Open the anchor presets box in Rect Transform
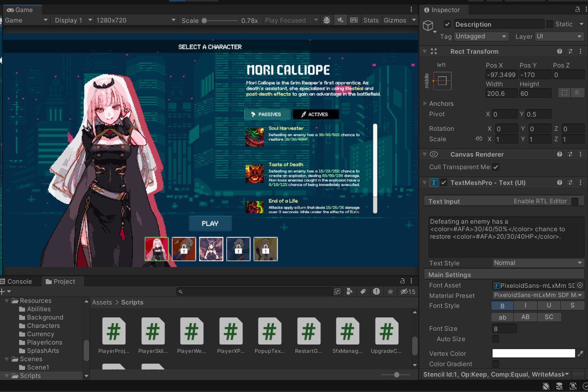The height and width of the screenshot is (392, 588). 442,81
